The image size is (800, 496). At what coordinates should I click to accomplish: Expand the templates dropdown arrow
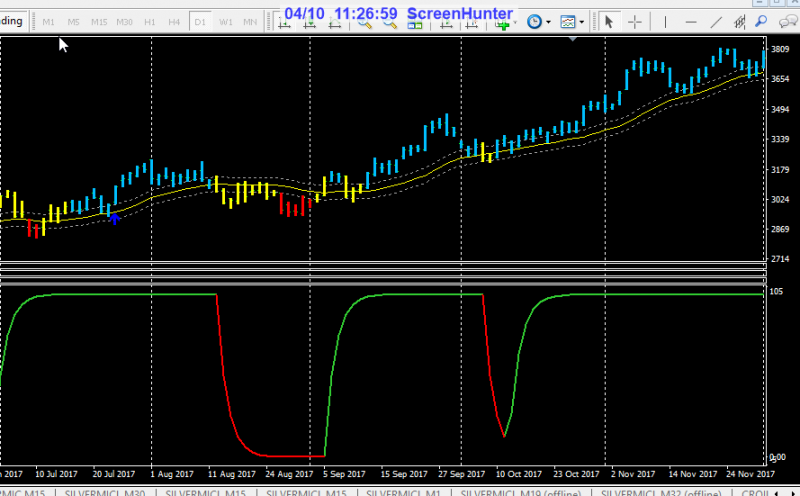coord(582,22)
